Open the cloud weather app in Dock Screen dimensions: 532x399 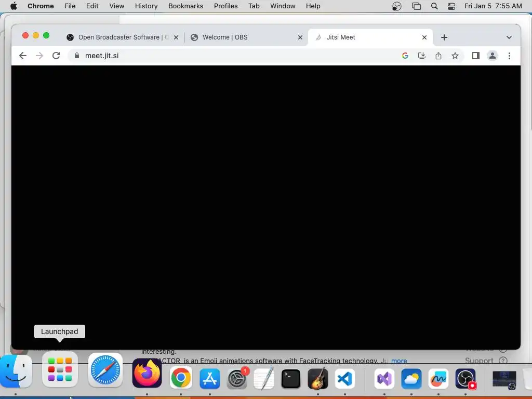point(411,379)
